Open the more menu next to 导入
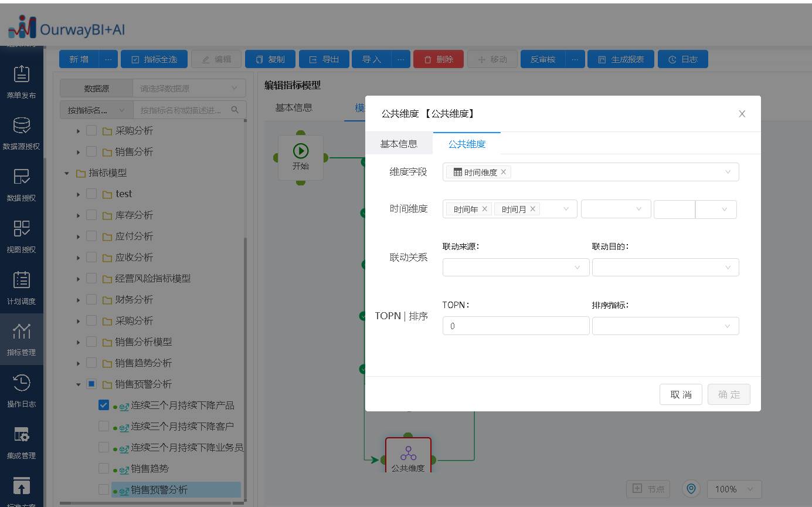This screenshot has height=507, width=812. 400,59
